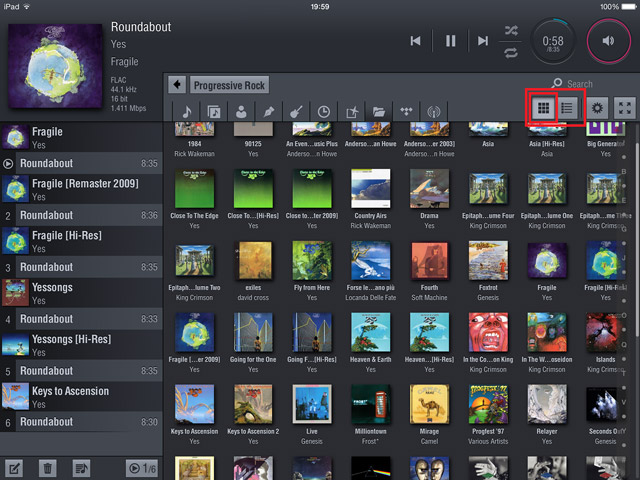
Task: Open now playing Fragile album art
Action: [x=55, y=66]
